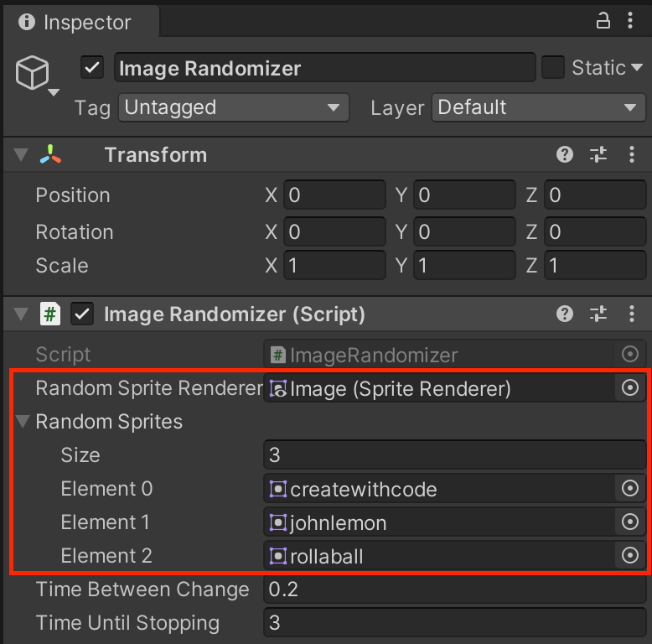Click the Inspector lock icon
Screen dimensions: 652x644
coord(603,20)
